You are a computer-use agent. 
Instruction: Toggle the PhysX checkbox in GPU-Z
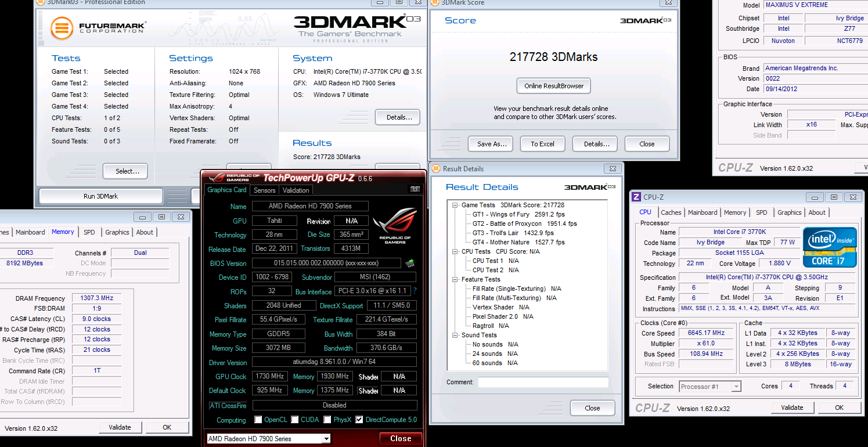point(328,420)
